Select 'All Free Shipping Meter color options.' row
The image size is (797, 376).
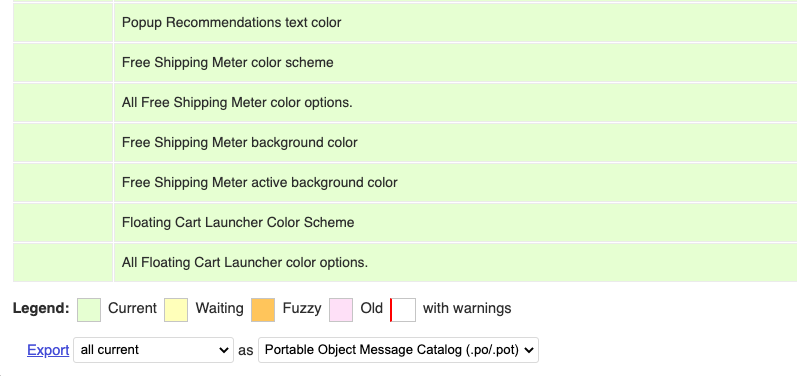pyautogui.click(x=455, y=103)
